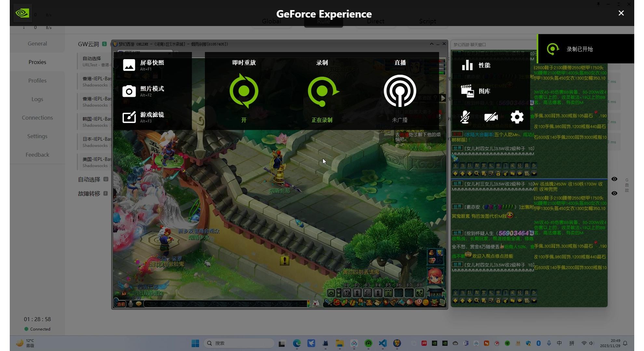Collapse game window with the up-arrow button

pos(432,44)
